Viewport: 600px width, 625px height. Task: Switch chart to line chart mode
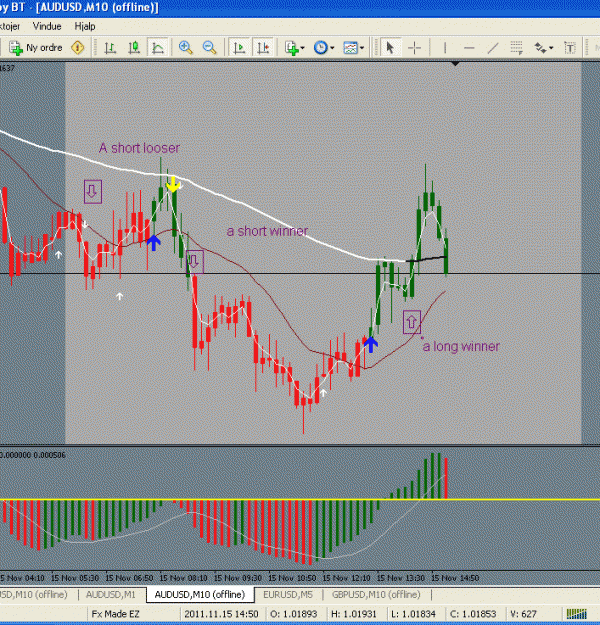click(157, 48)
